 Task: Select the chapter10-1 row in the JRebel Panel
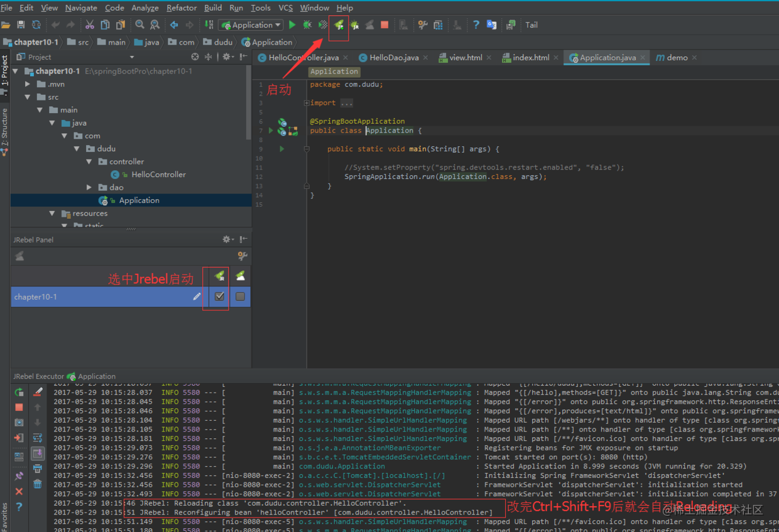click(131, 296)
